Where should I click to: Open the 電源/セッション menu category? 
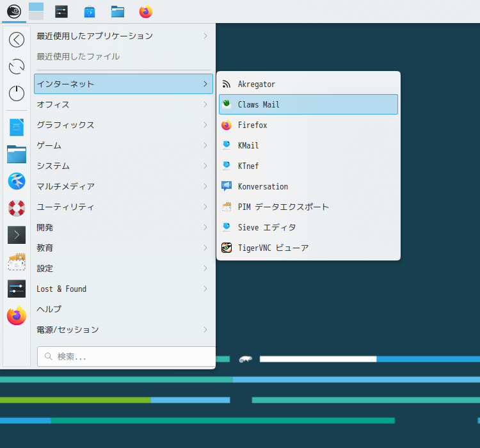pos(124,330)
